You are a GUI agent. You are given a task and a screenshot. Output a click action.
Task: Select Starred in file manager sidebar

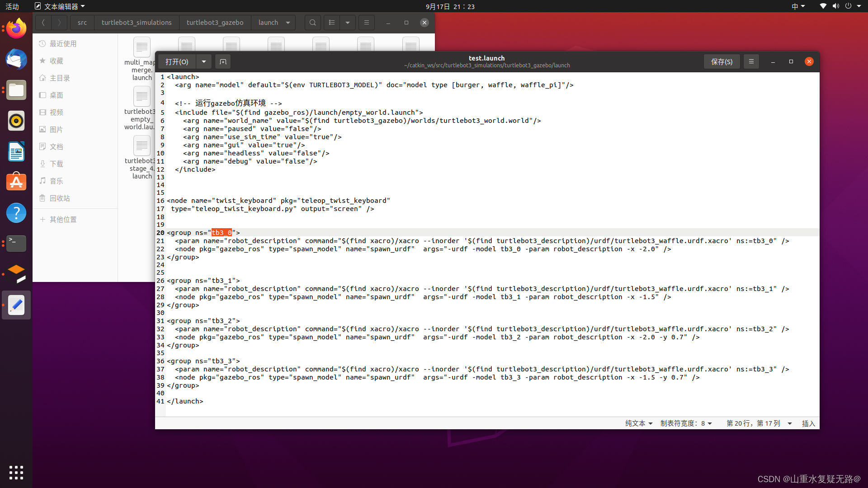75,61
